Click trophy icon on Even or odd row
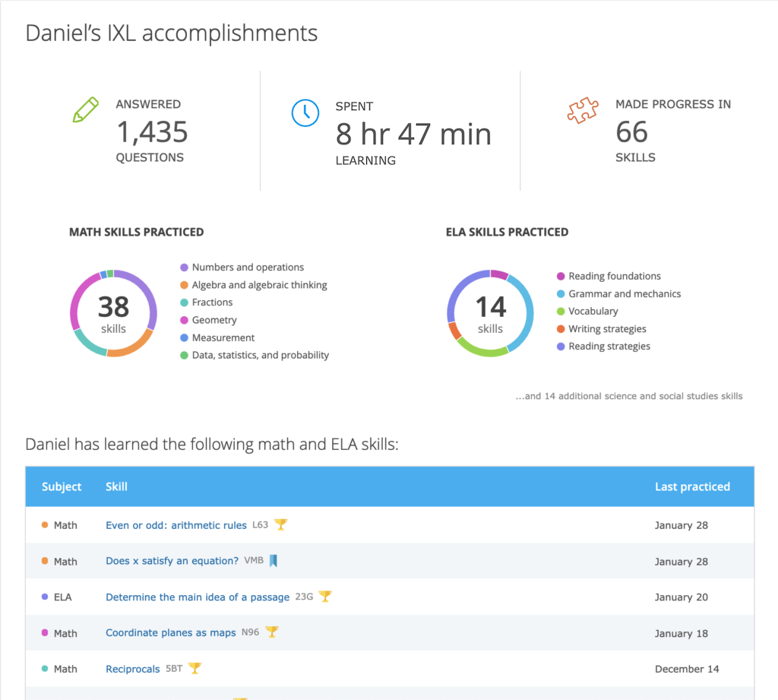Image resolution: width=778 pixels, height=700 pixels. [281, 524]
